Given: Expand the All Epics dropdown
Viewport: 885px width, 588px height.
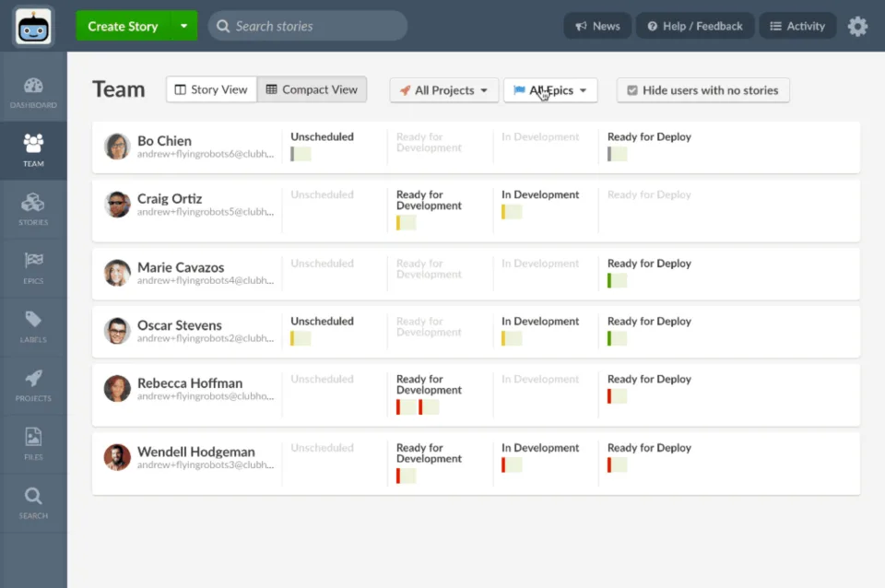Looking at the screenshot, I should 550,90.
